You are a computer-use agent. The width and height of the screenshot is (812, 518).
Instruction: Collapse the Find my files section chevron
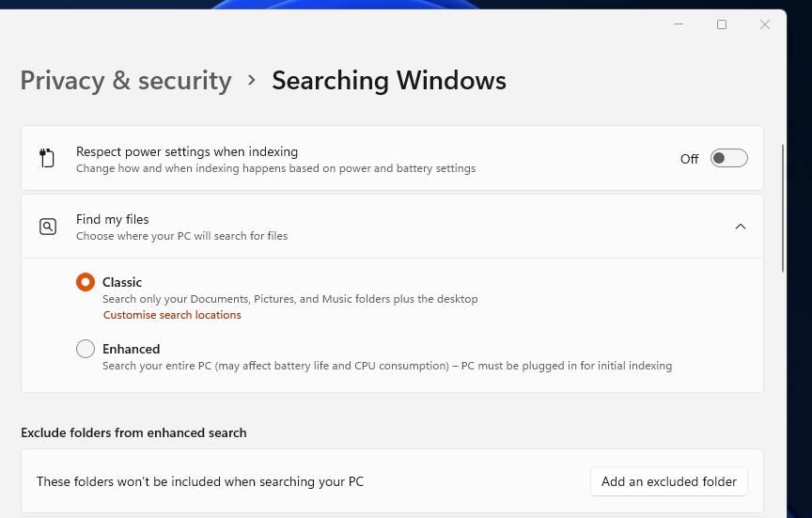click(x=741, y=227)
